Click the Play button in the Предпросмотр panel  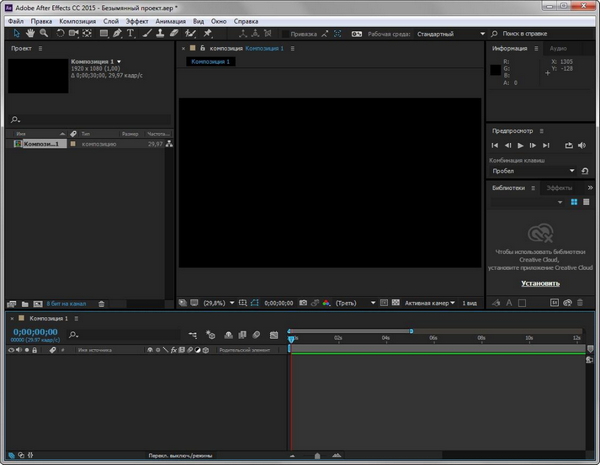point(520,146)
